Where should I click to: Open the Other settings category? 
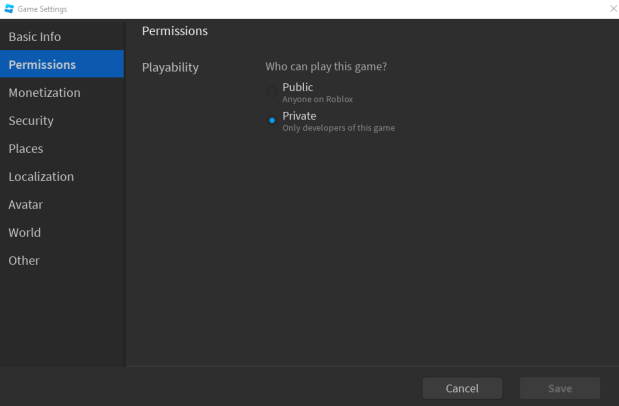(62, 261)
